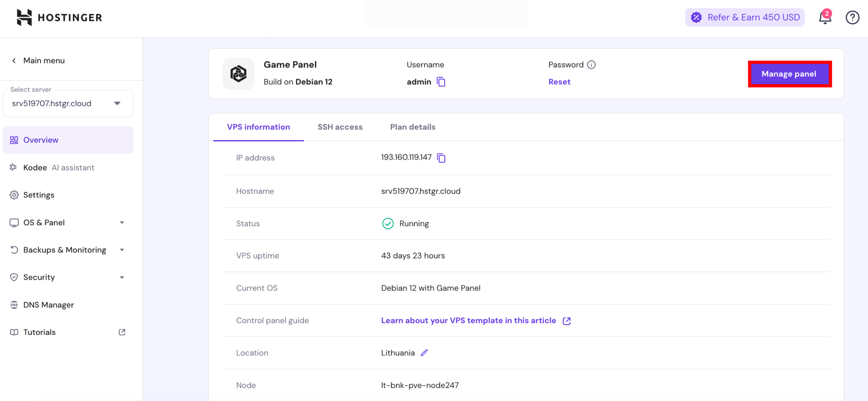This screenshot has width=868, height=401.
Task: Edit the Lithuania location
Action: coord(424,353)
